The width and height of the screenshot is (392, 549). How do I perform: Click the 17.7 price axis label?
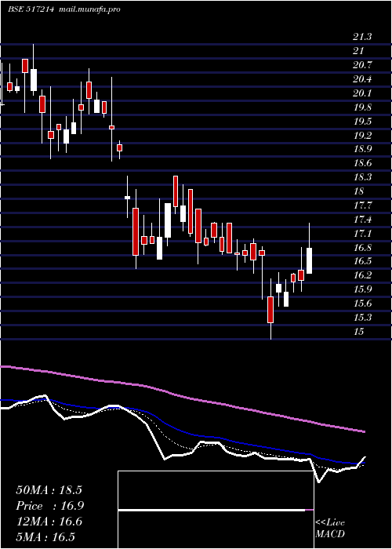[x=362, y=205]
